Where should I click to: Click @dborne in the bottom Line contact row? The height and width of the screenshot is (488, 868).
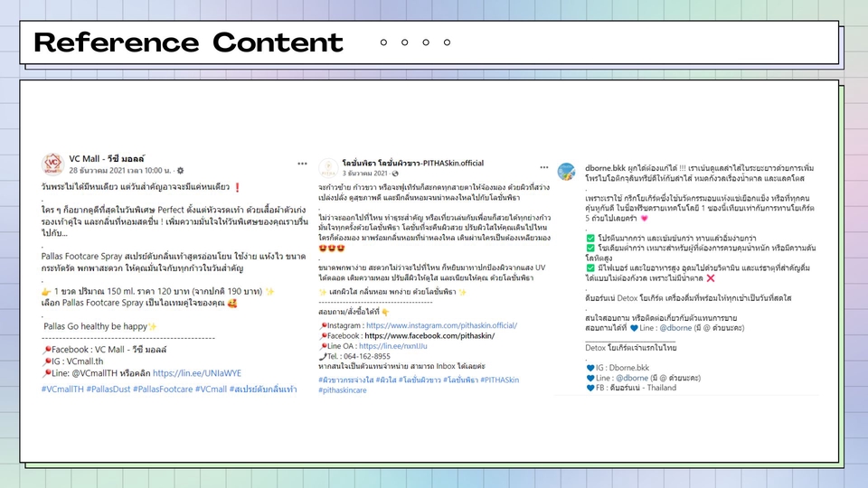click(632, 378)
